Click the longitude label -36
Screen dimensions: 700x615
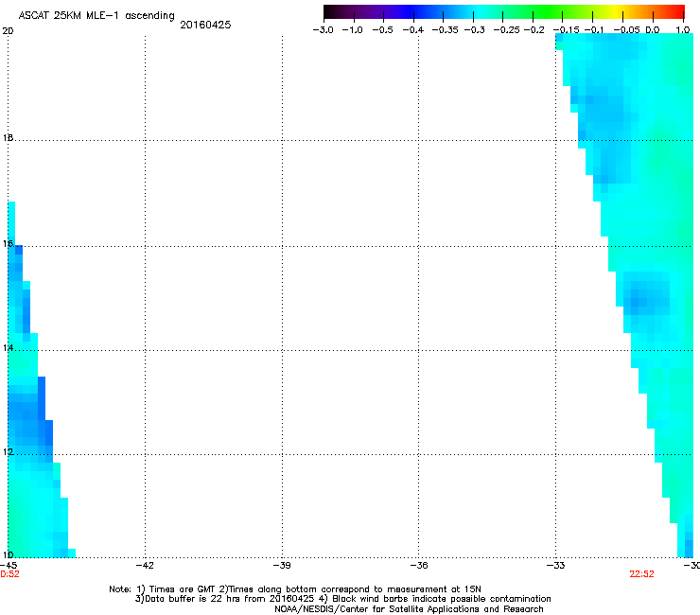[419, 566]
